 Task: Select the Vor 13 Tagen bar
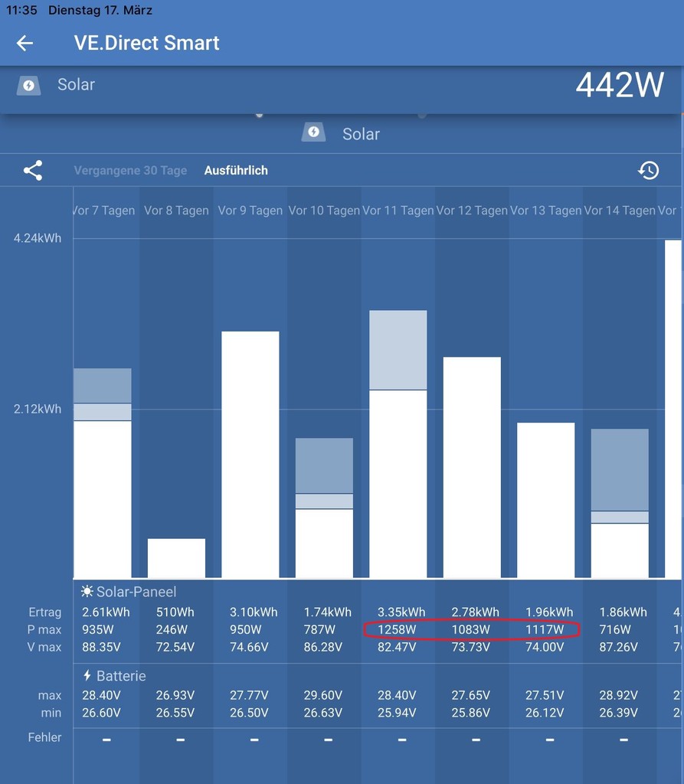pyautogui.click(x=546, y=501)
